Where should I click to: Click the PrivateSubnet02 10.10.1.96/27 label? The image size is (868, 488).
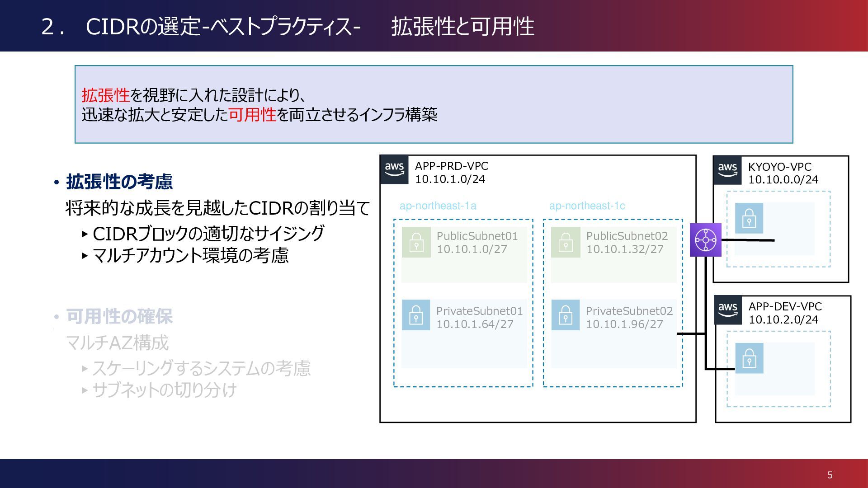pos(629,318)
